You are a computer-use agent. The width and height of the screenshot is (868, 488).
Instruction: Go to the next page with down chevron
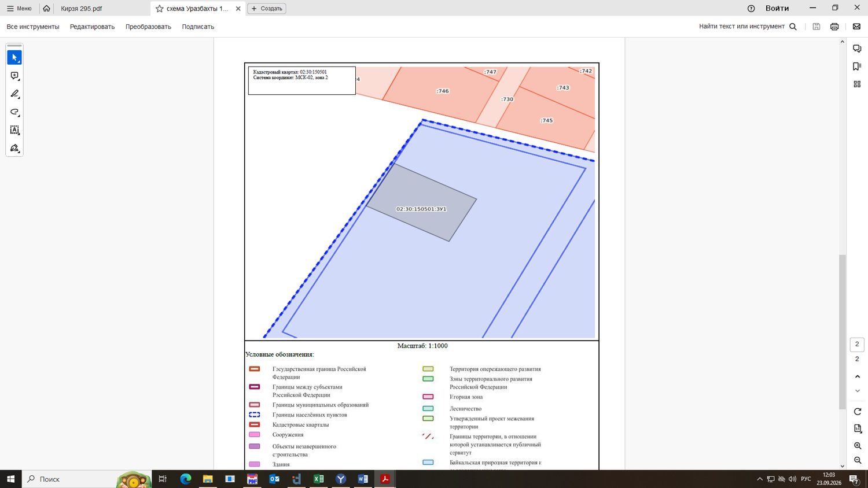click(857, 391)
